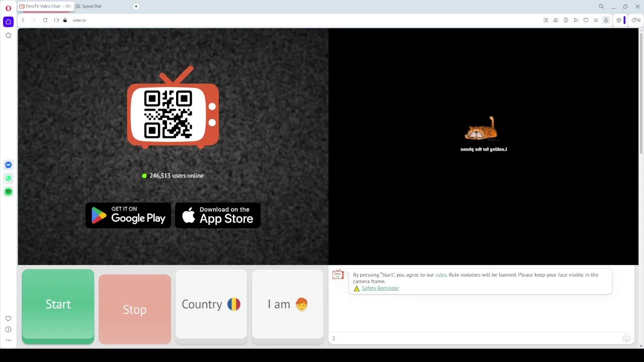Click Get it on Google Play badge
644x362 pixels.
pyautogui.click(x=128, y=215)
